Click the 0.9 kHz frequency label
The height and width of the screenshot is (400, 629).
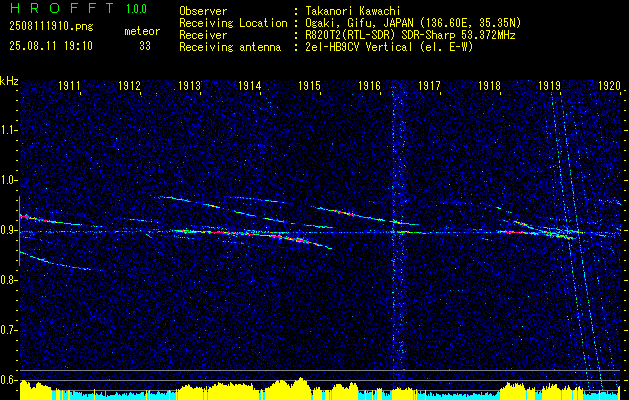(x=8, y=230)
